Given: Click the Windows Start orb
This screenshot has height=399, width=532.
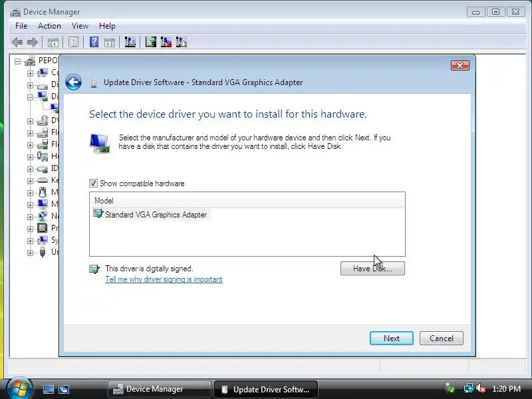Looking at the screenshot, I should [19, 389].
